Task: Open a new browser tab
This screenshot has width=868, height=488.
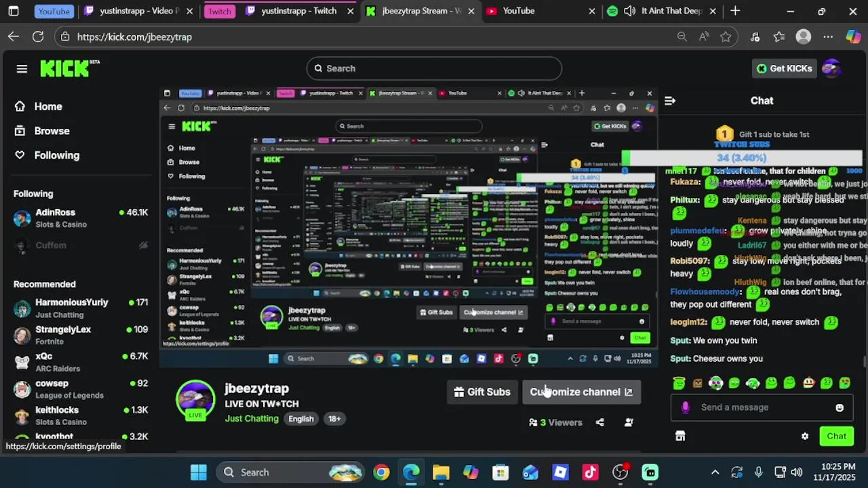Action: tap(735, 11)
